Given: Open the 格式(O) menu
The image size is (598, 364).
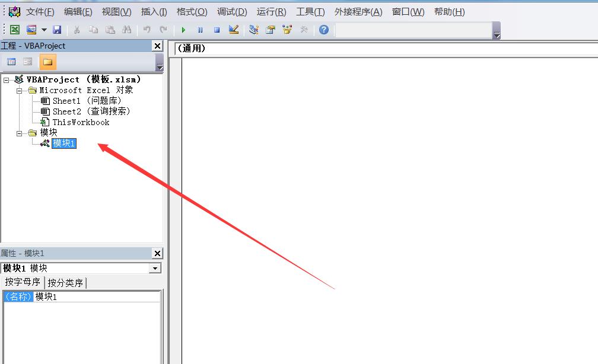Looking at the screenshot, I should pos(192,12).
